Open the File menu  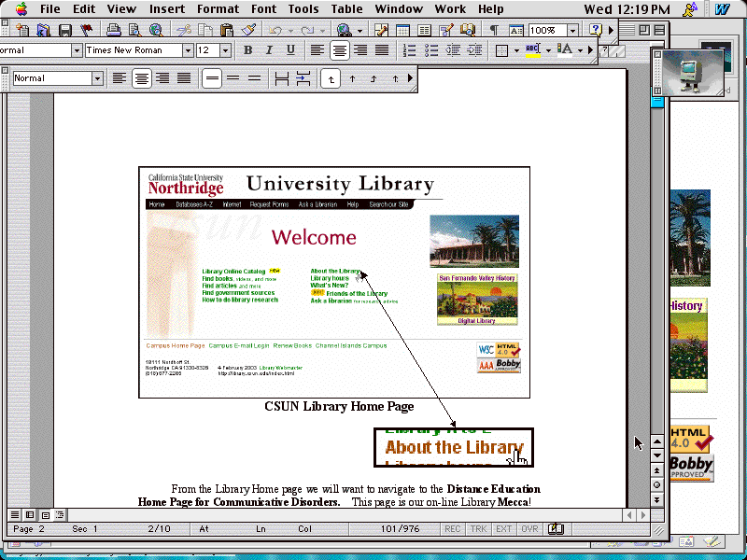tap(50, 9)
